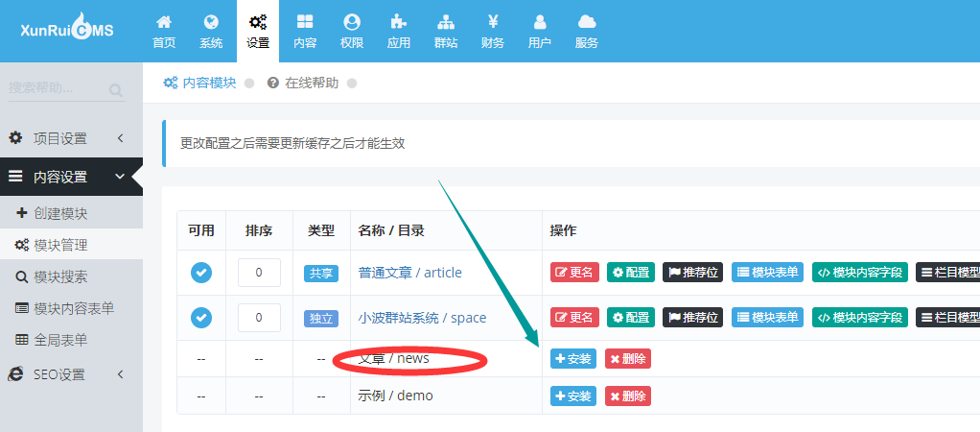Open the 在线帮助 tab

(x=303, y=83)
